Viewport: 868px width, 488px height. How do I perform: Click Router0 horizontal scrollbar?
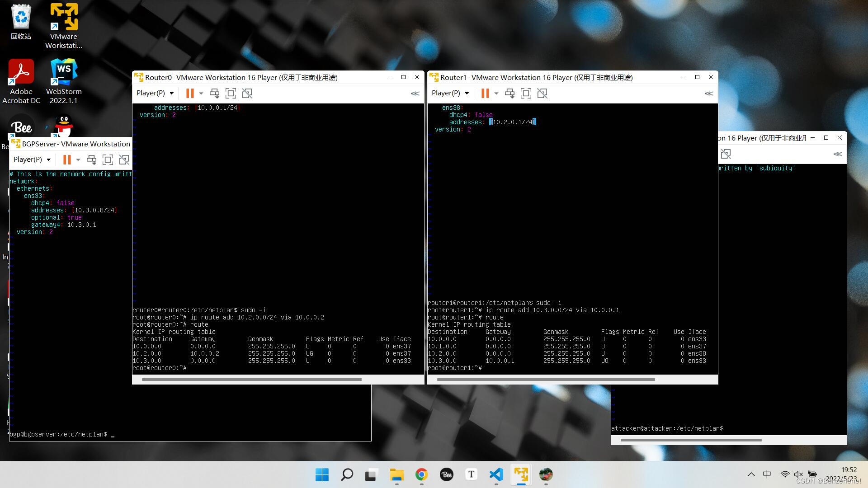(251, 380)
